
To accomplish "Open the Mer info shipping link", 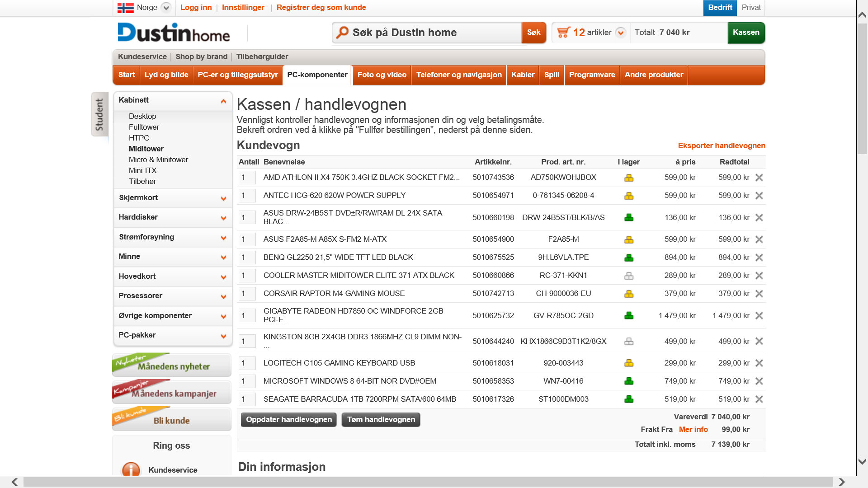I will [x=693, y=429].
